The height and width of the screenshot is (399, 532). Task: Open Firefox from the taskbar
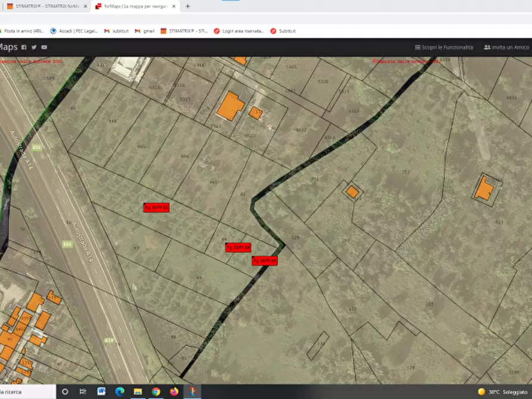pyautogui.click(x=174, y=391)
